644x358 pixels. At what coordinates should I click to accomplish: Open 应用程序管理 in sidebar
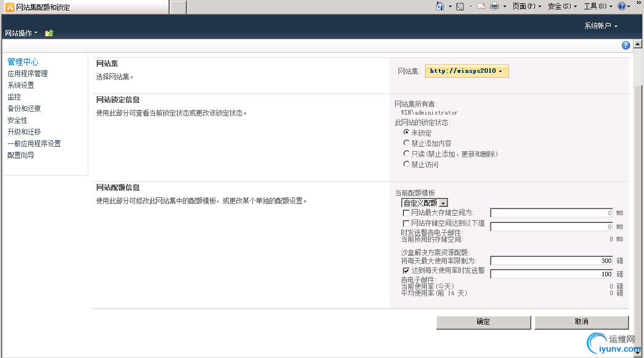[x=28, y=73]
